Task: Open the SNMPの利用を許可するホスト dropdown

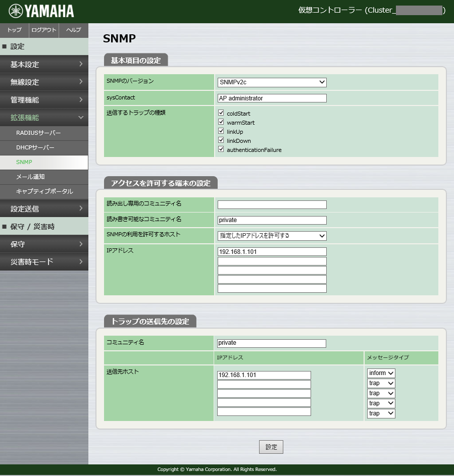Action: [272, 236]
